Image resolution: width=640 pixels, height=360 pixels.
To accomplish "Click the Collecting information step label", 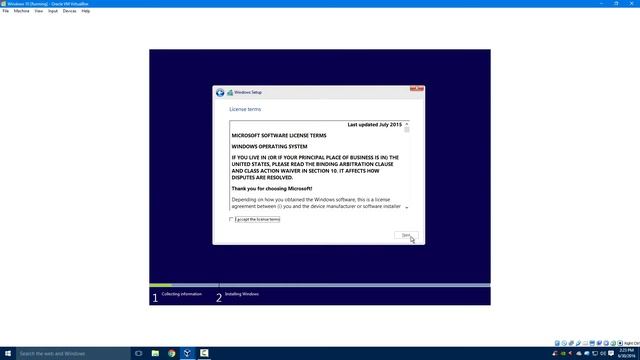I will tap(182, 294).
